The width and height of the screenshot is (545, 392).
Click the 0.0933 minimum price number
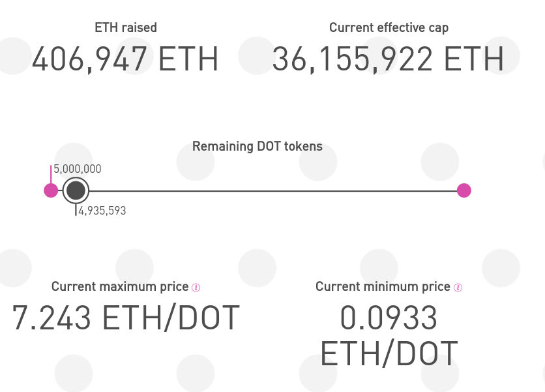point(389,318)
